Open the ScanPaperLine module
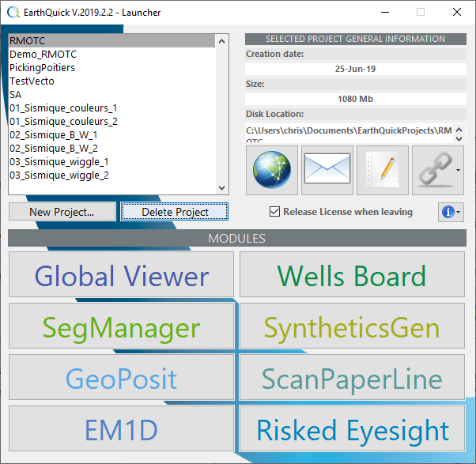476x464 pixels. (x=352, y=377)
